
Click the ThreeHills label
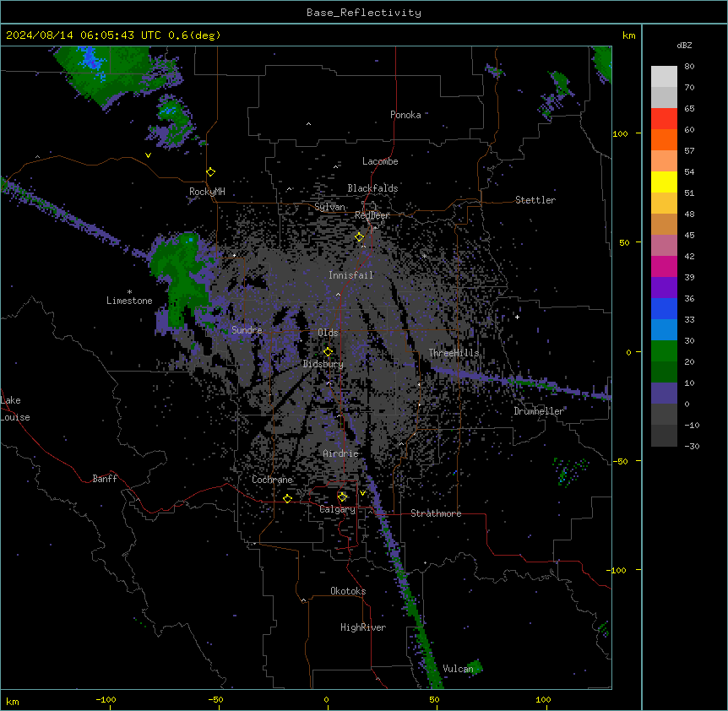454,353
